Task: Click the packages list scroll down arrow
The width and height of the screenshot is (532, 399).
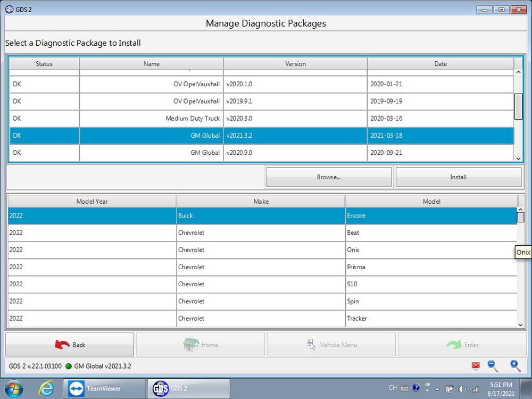Action: (518, 159)
